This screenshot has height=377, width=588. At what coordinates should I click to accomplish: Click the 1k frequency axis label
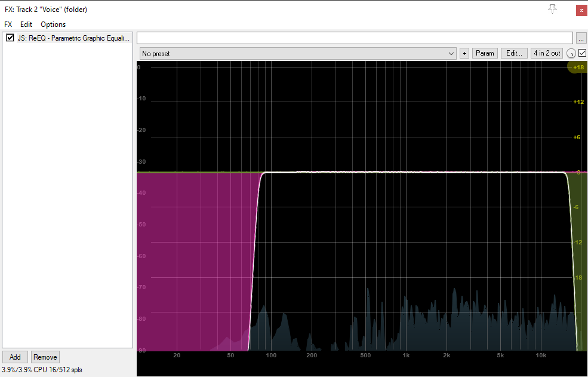tap(406, 355)
